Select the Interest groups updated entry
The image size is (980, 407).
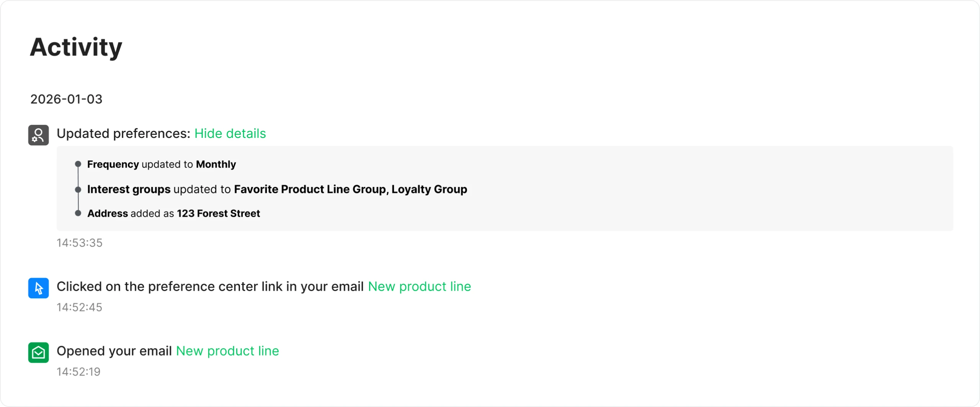[277, 190]
